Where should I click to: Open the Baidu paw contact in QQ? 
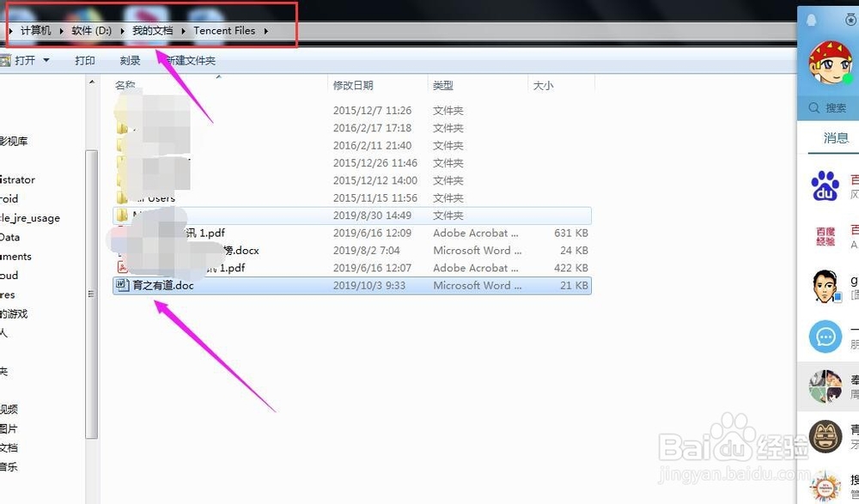[825, 185]
